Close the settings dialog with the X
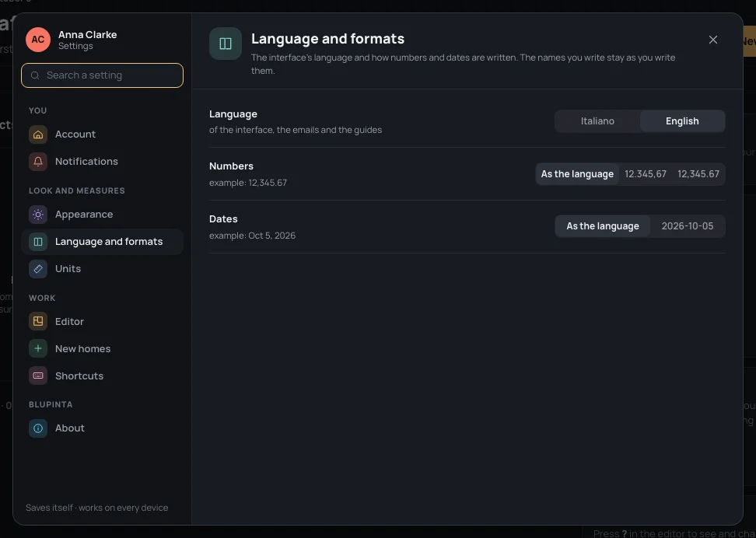The height and width of the screenshot is (538, 756). 713,40
